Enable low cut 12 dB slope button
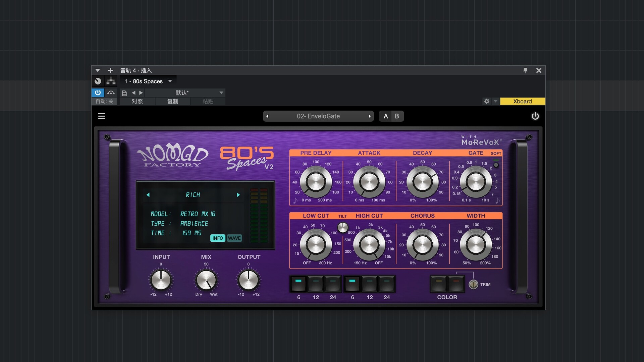This screenshot has height=362, width=644. (x=316, y=284)
